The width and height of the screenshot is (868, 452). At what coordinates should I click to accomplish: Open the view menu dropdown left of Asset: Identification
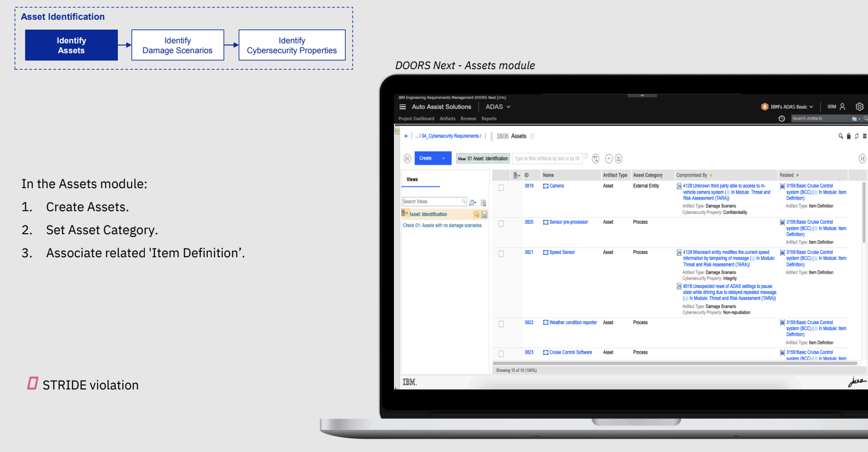[x=404, y=213]
